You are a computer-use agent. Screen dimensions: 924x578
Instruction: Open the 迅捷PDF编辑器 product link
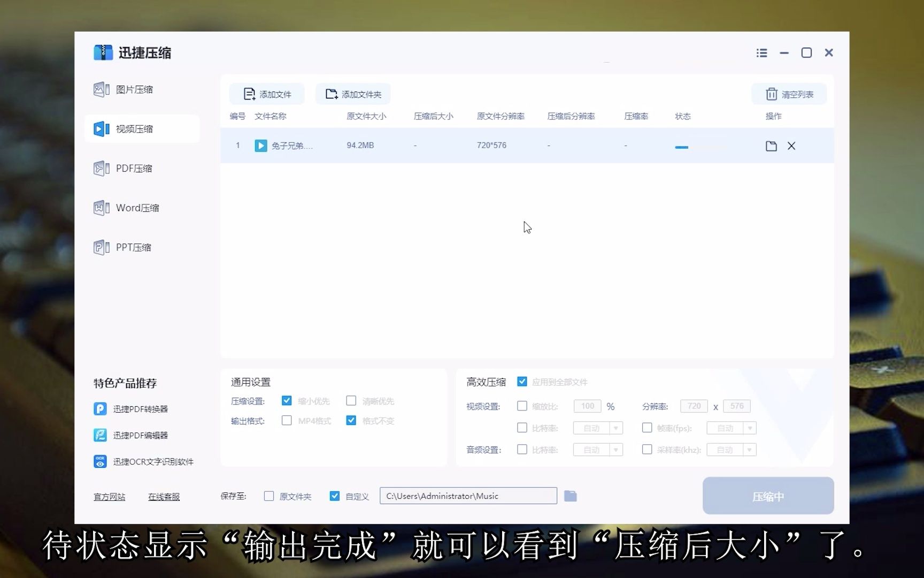131,435
